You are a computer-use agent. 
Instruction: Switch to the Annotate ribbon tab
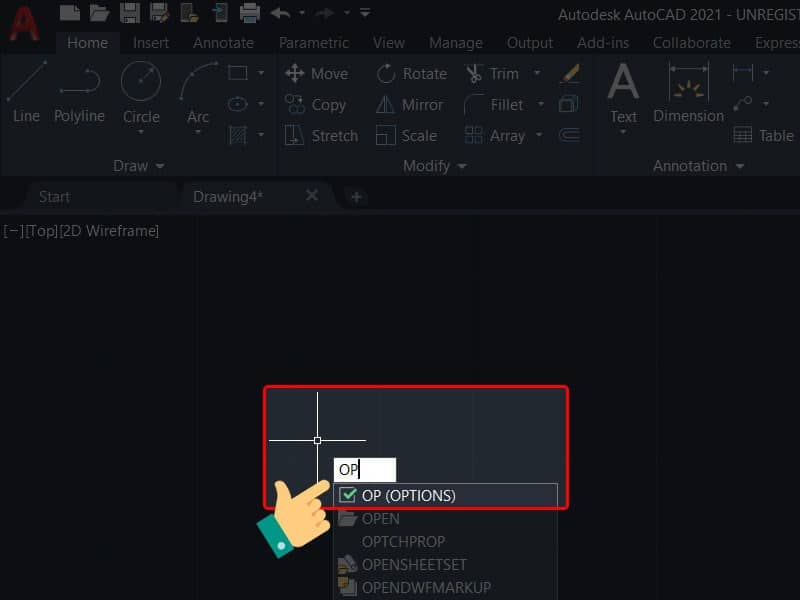pyautogui.click(x=223, y=42)
